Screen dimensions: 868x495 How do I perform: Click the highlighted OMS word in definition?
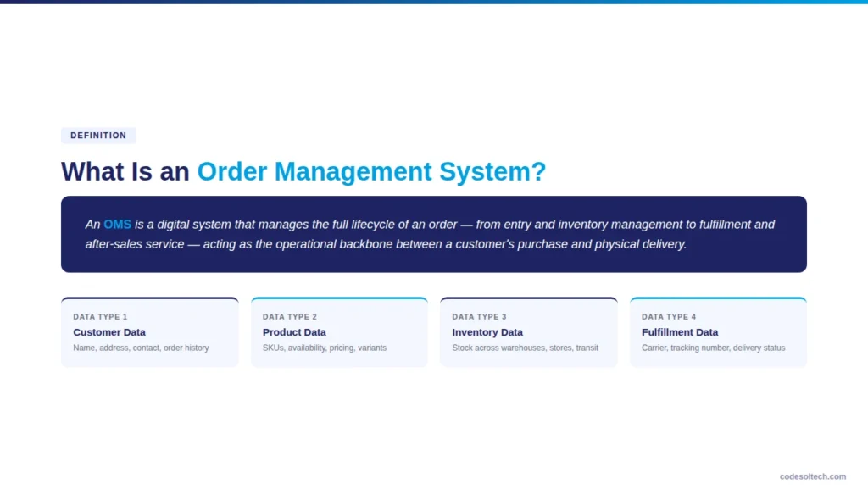click(x=117, y=225)
